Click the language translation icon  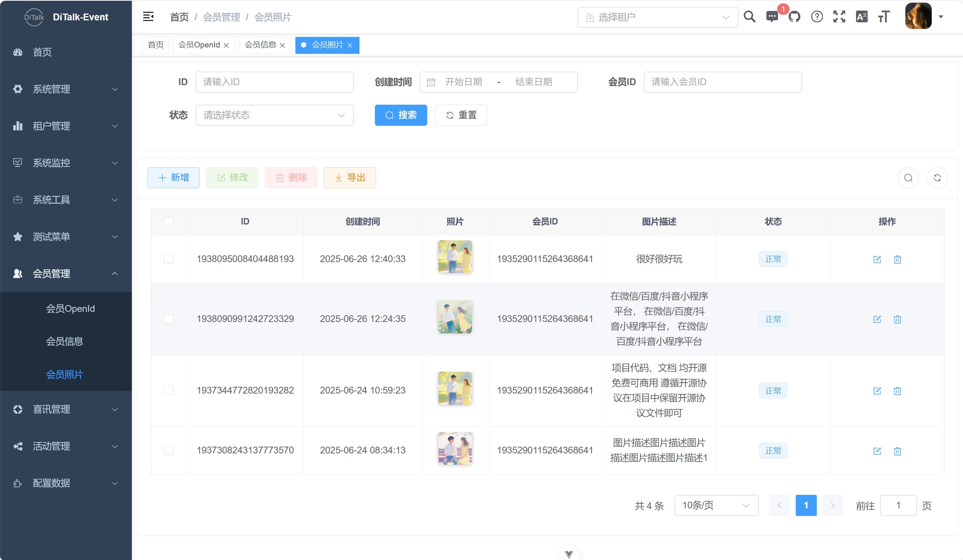tap(861, 17)
